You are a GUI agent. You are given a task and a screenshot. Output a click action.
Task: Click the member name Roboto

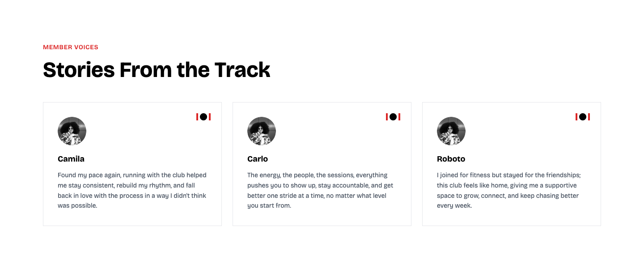[451, 159]
